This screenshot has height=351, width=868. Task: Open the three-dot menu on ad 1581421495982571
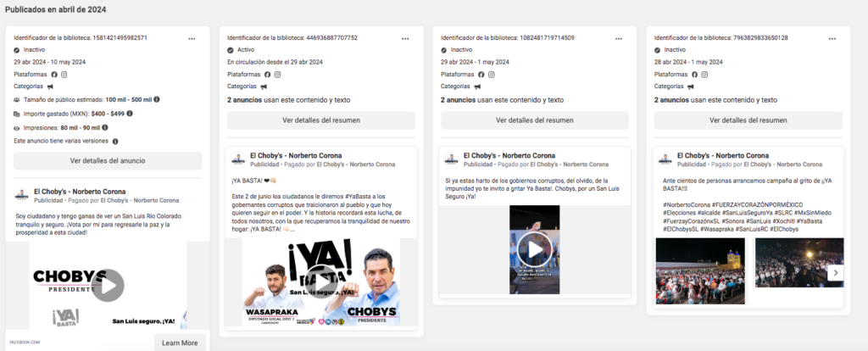tap(192, 38)
